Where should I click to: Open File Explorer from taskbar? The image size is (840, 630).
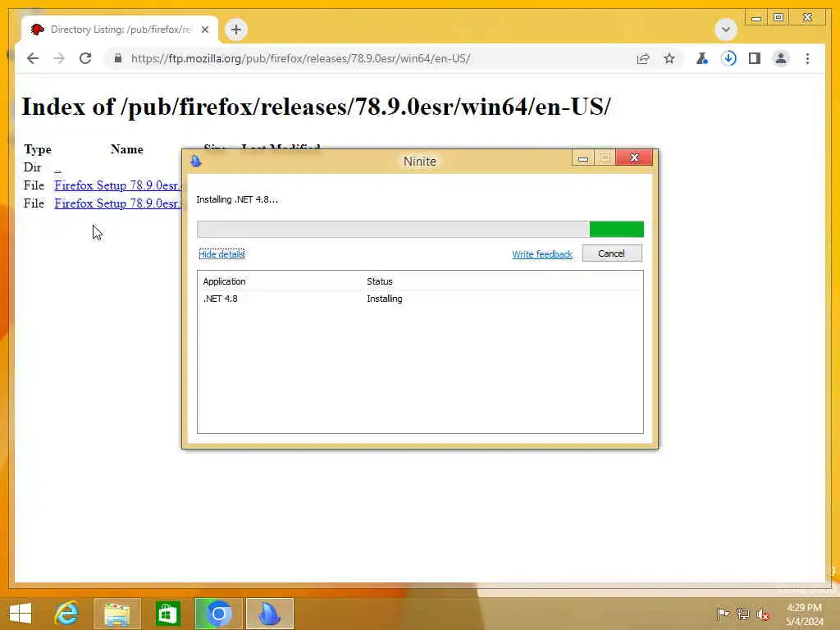[117, 614]
